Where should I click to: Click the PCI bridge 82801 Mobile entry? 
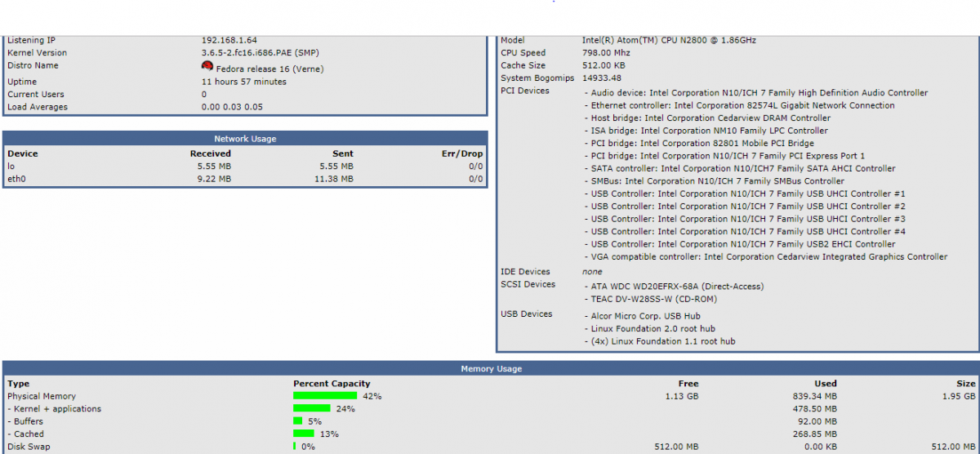[x=699, y=144]
